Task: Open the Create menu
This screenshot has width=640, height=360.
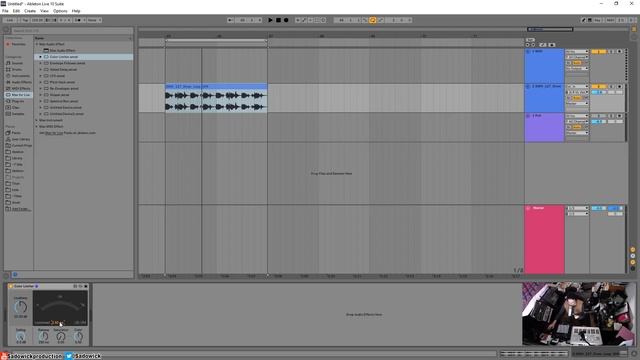Action: pos(30,11)
